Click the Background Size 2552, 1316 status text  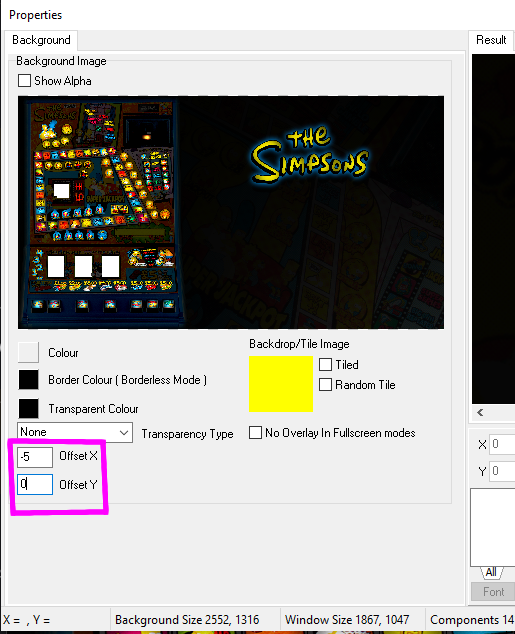point(187,620)
